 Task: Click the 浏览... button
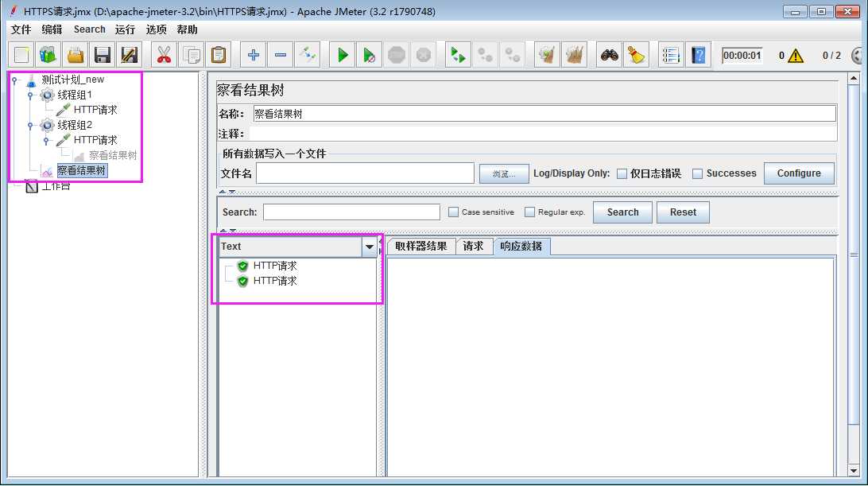pos(504,173)
